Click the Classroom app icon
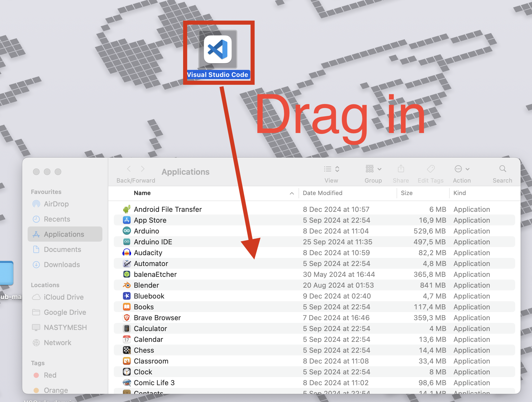Screen dimensions: 532x402 point(126,361)
